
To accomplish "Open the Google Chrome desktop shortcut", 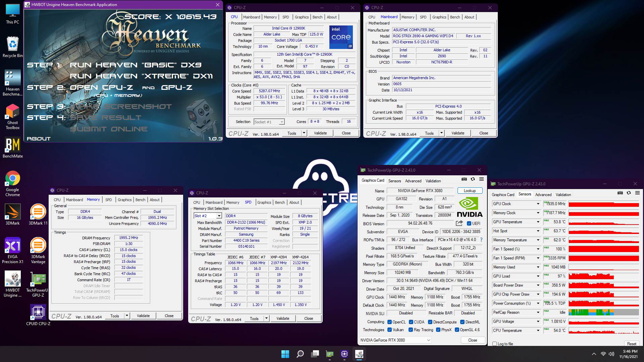I will coord(12,184).
